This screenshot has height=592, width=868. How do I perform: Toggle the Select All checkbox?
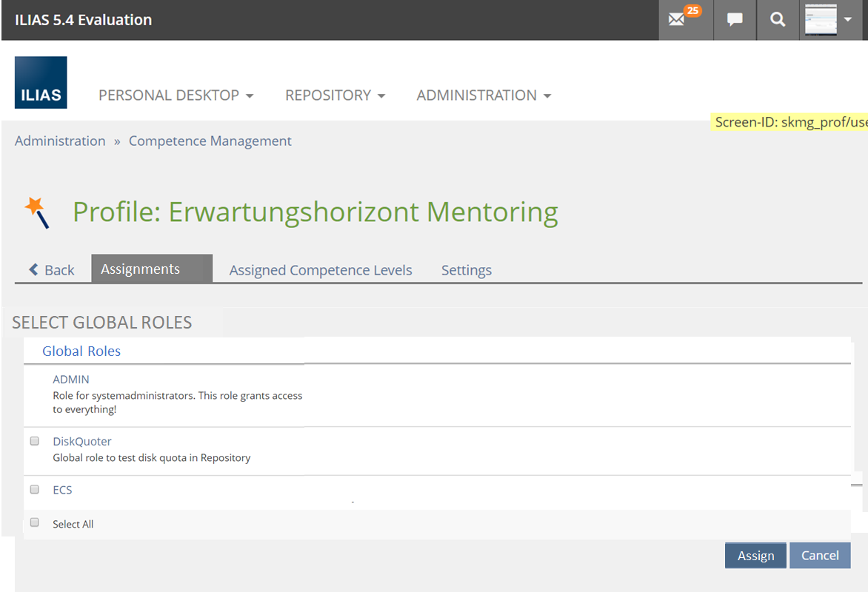[34, 522]
